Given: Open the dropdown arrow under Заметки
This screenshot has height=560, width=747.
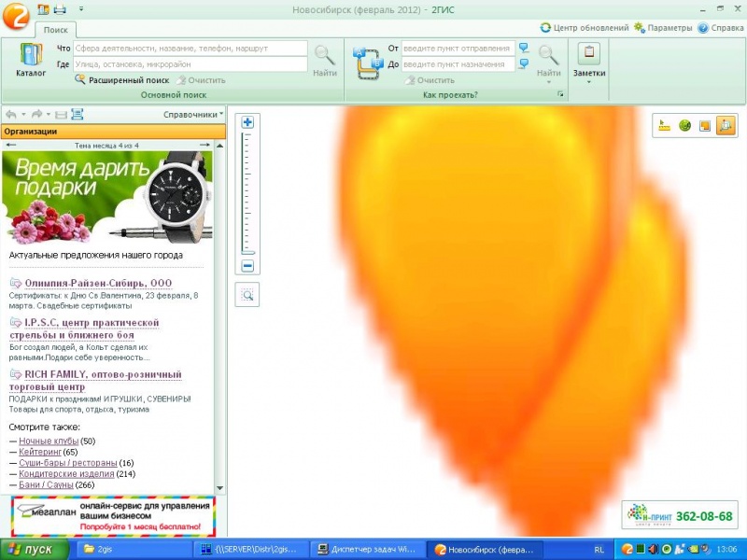Looking at the screenshot, I should [589, 82].
